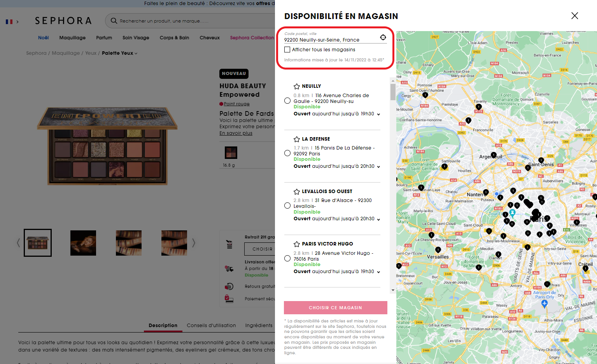Viewport: 597px width, 364px height.
Task: Click the store pin near Créteil
Action: [586, 268]
